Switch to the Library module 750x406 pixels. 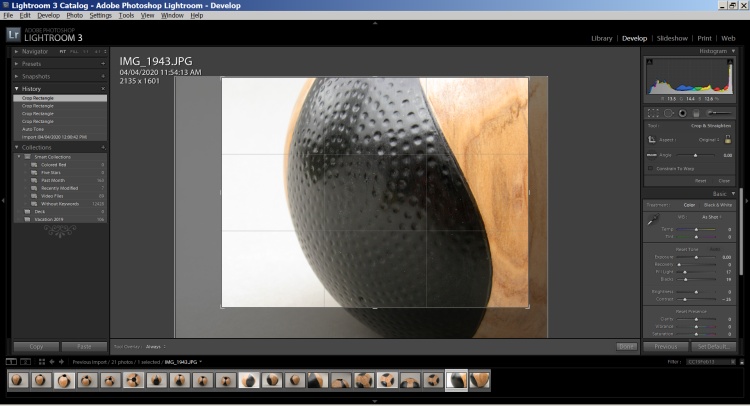[x=602, y=38]
